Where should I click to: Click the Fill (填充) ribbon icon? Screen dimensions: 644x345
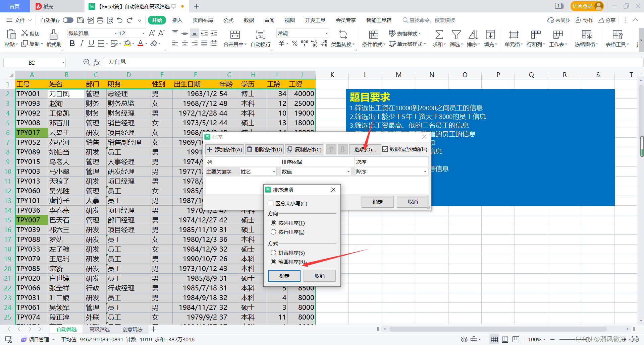click(x=490, y=34)
